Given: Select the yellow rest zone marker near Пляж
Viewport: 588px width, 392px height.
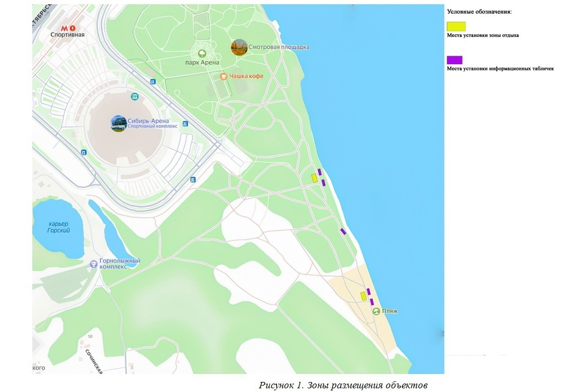Looking at the screenshot, I should [363, 296].
